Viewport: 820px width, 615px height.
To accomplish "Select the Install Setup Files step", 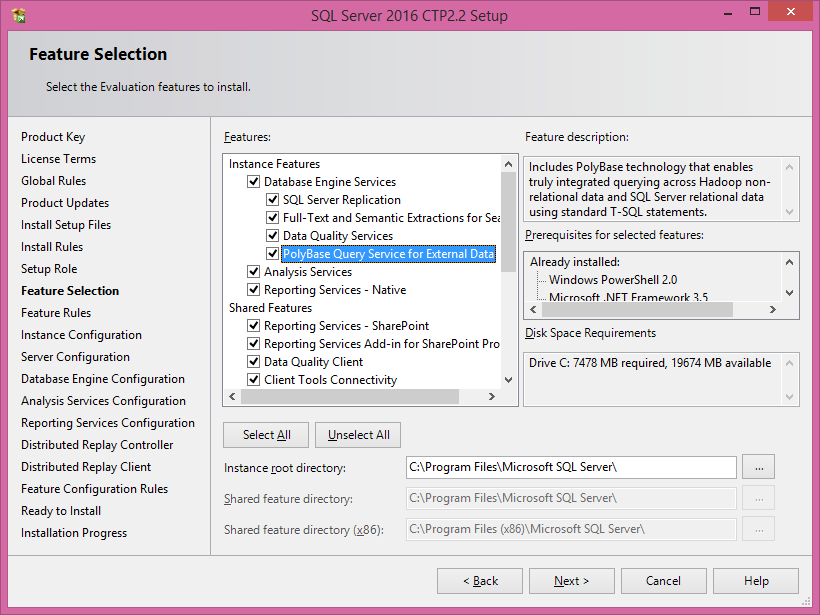I will (66, 224).
